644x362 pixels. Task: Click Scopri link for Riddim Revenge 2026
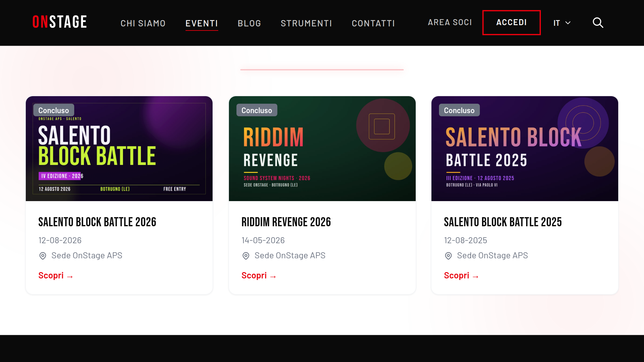point(259,276)
